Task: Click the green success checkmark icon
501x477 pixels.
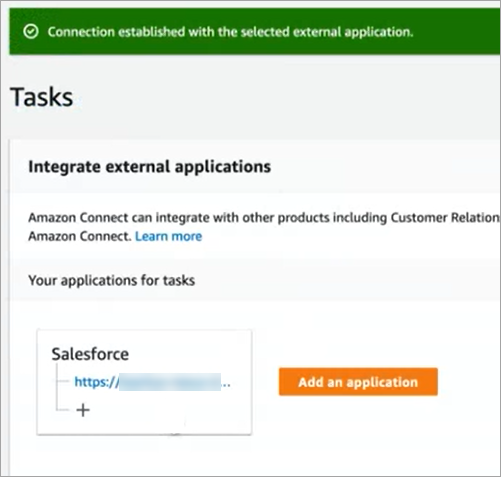Action: click(31, 32)
